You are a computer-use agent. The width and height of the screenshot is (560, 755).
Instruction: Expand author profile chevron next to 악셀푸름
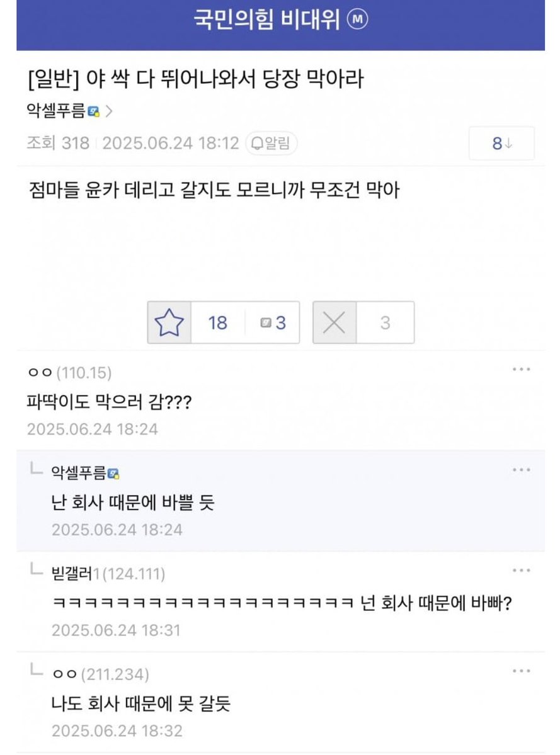click(110, 111)
